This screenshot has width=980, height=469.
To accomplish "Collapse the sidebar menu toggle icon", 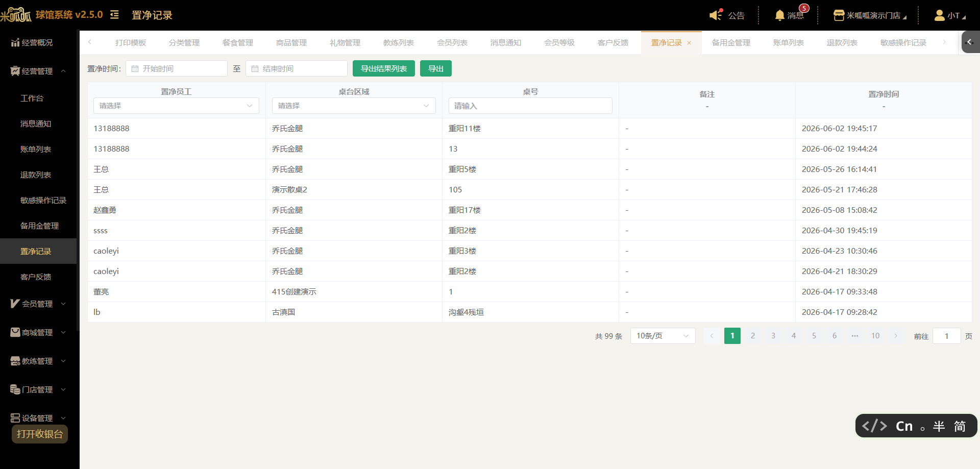I will pyautogui.click(x=114, y=15).
